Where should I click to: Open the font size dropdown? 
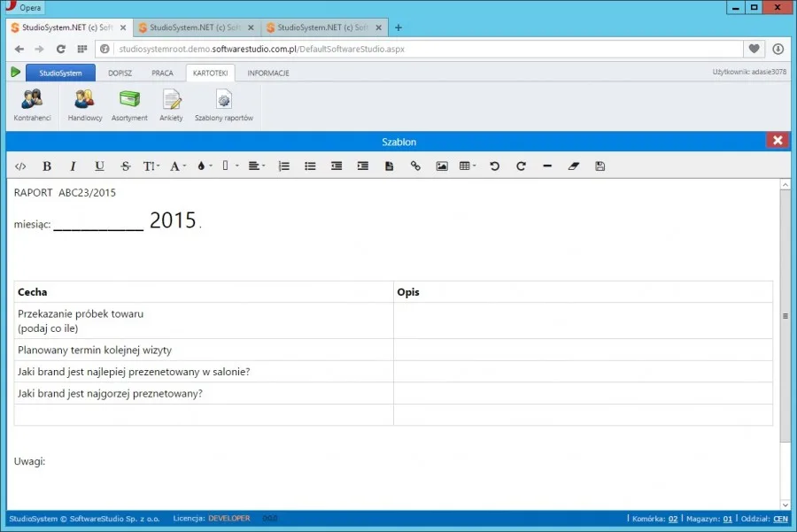coord(151,166)
